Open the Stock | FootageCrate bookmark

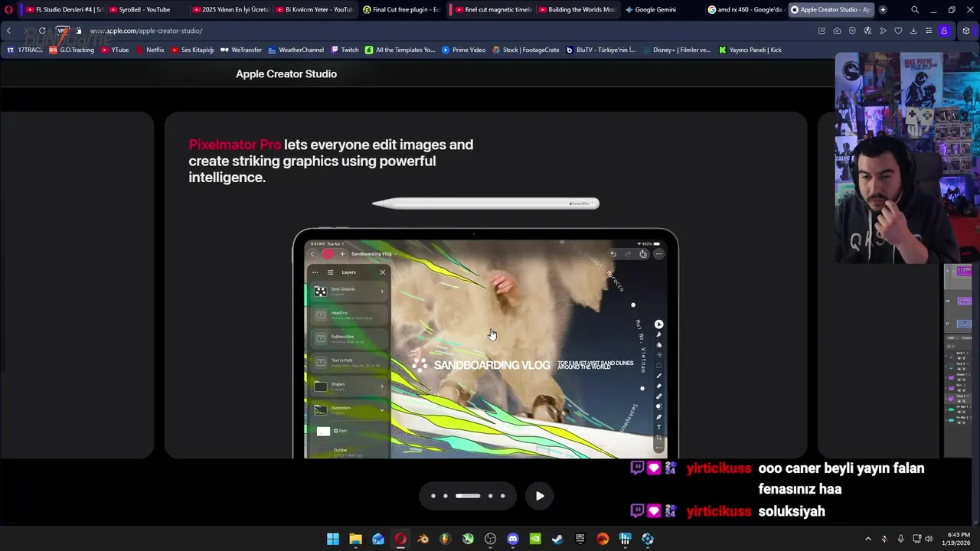pos(526,50)
